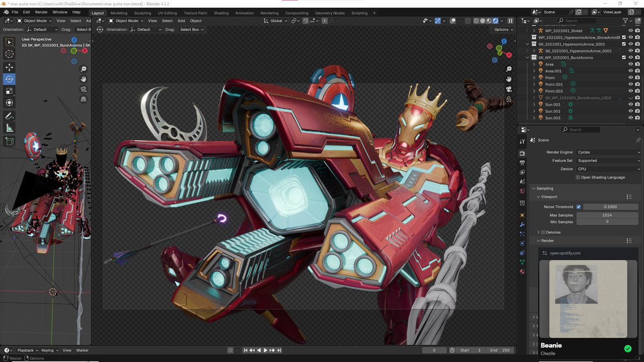Click Noise Threshold value field

tap(611, 206)
